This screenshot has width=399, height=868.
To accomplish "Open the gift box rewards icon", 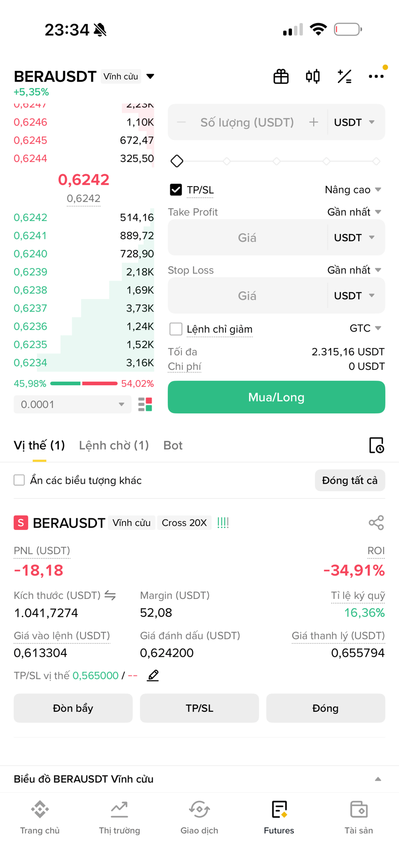I will (281, 76).
